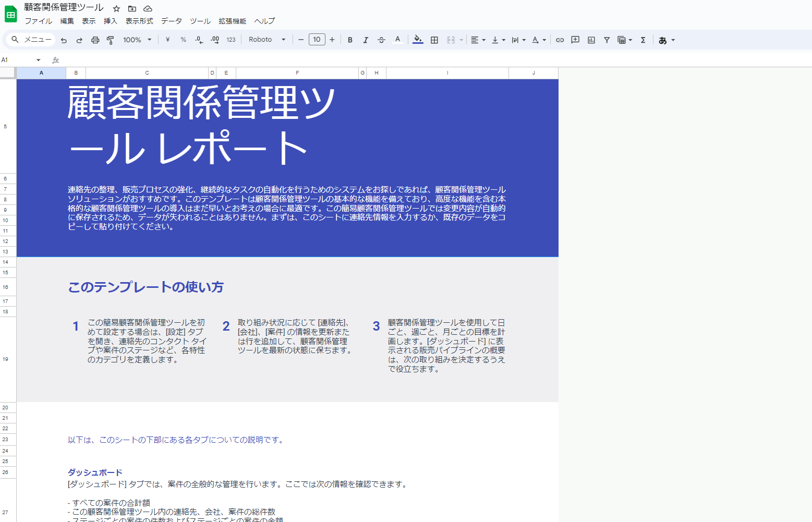Open the functions sigma icon
This screenshot has height=522, width=812.
pyautogui.click(x=643, y=40)
